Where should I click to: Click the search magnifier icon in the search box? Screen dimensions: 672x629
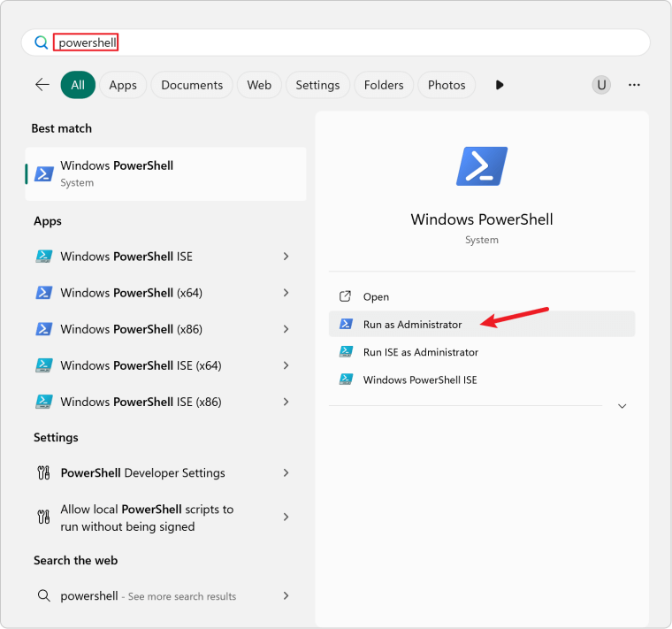(42, 42)
